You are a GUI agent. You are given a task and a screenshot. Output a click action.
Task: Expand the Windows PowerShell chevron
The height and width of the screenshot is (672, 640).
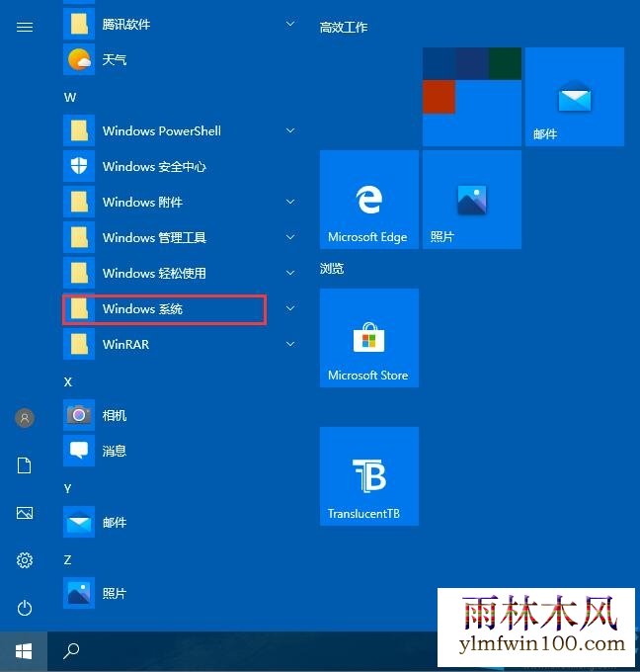290,130
